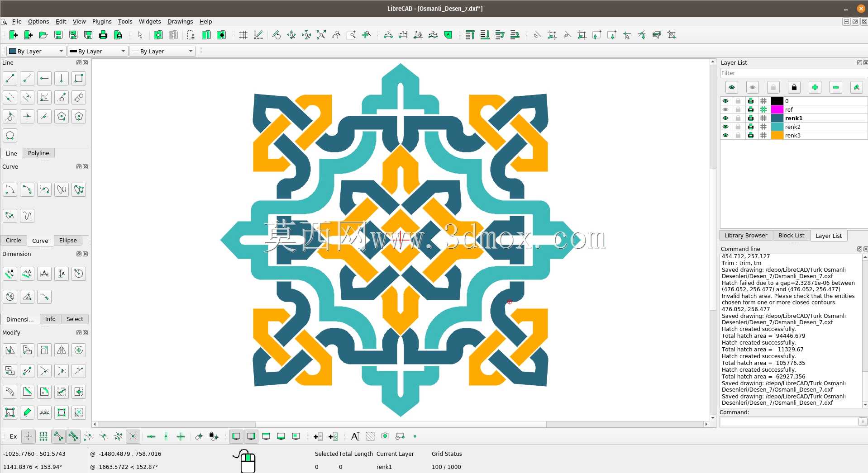Screen dimensions: 868x473
Task: Open the Block List tab
Action: tap(791, 236)
